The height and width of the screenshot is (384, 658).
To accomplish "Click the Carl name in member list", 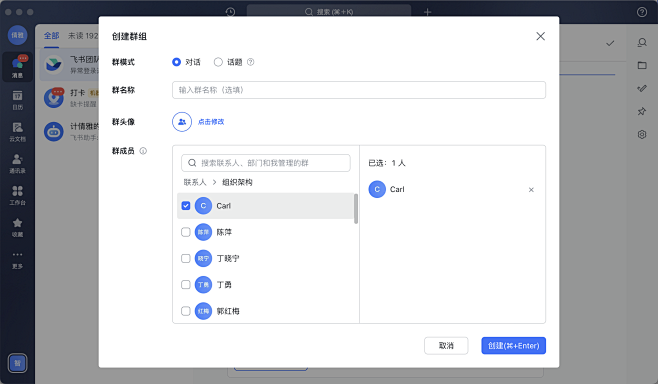I will (223, 206).
